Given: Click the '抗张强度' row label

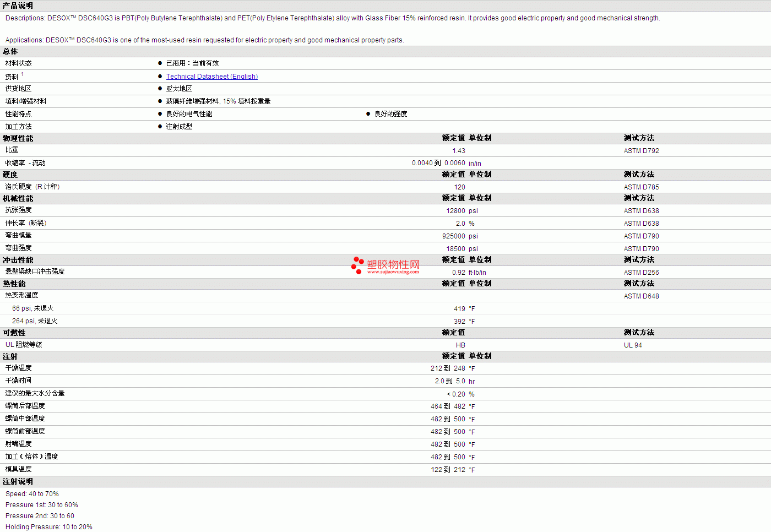Looking at the screenshot, I should point(19,210).
